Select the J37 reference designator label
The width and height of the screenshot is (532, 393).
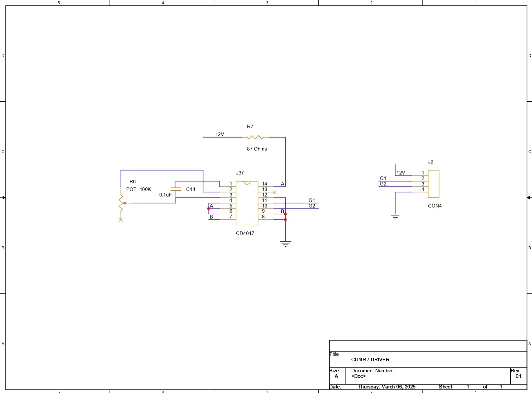[x=240, y=173]
